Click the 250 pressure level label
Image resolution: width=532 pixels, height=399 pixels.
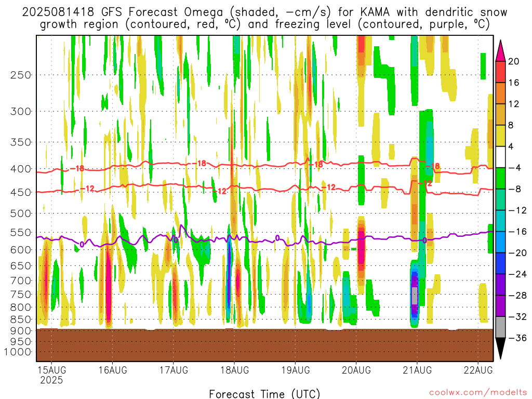coord(21,75)
